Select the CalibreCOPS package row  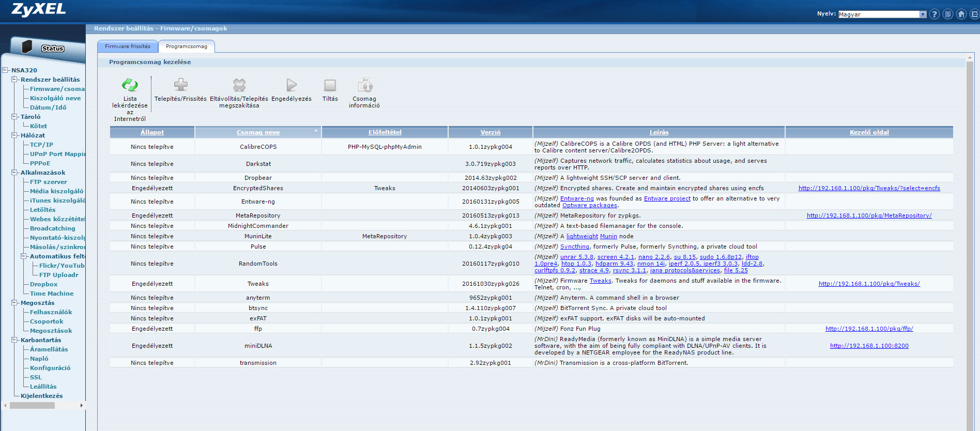click(531, 147)
